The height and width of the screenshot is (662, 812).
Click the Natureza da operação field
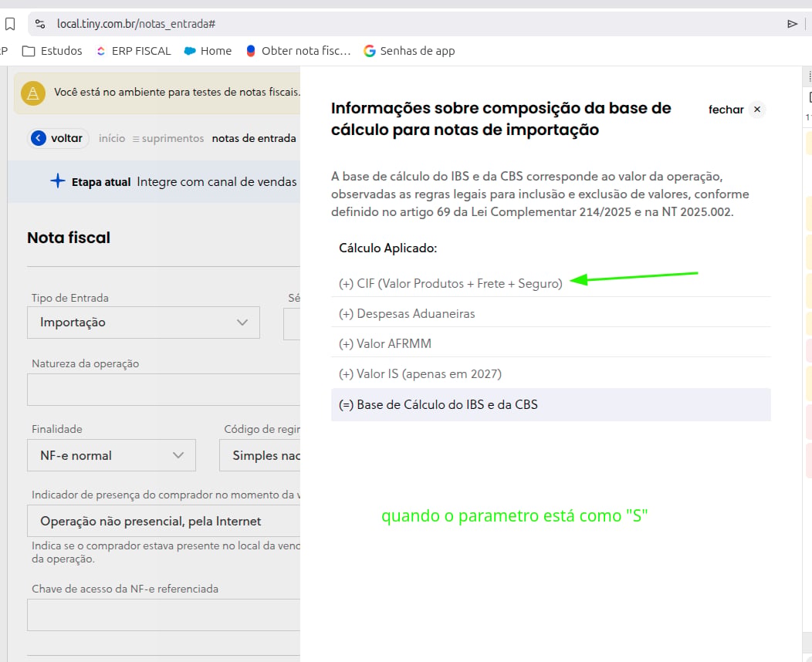(164, 389)
